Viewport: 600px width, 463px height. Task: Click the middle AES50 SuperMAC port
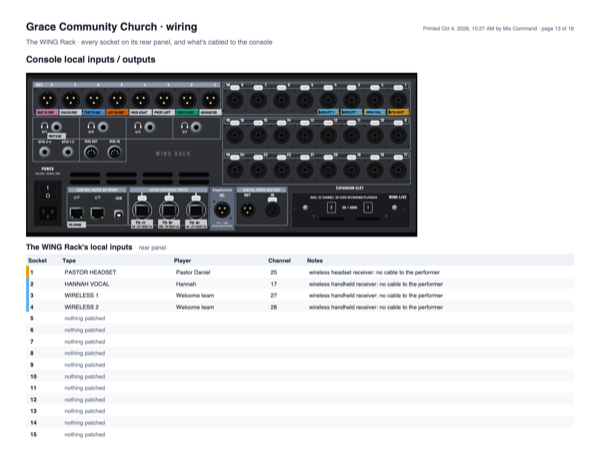169,210
